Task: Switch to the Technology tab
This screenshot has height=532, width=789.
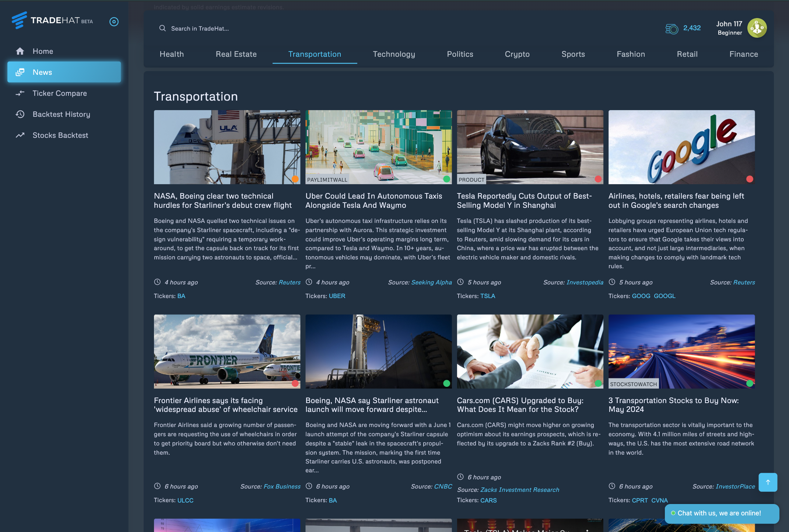Action: tap(394, 54)
